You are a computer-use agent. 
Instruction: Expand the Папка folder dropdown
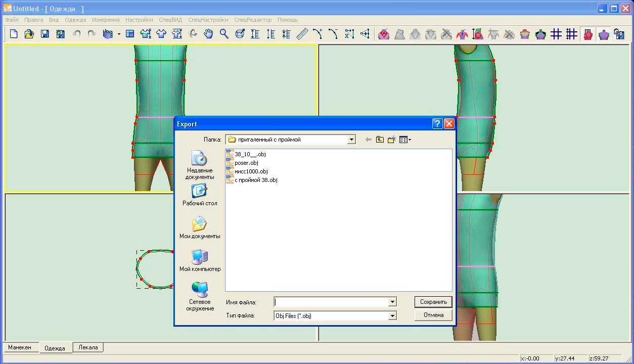click(352, 140)
